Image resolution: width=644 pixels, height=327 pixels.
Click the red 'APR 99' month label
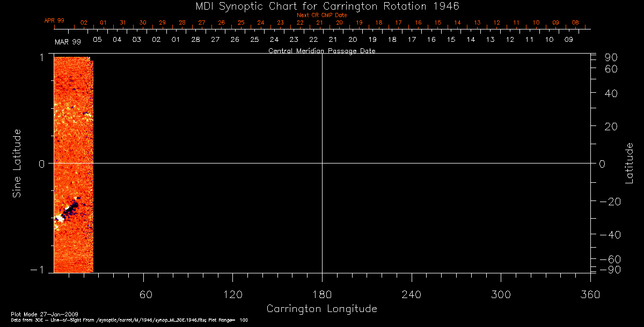pos(54,20)
